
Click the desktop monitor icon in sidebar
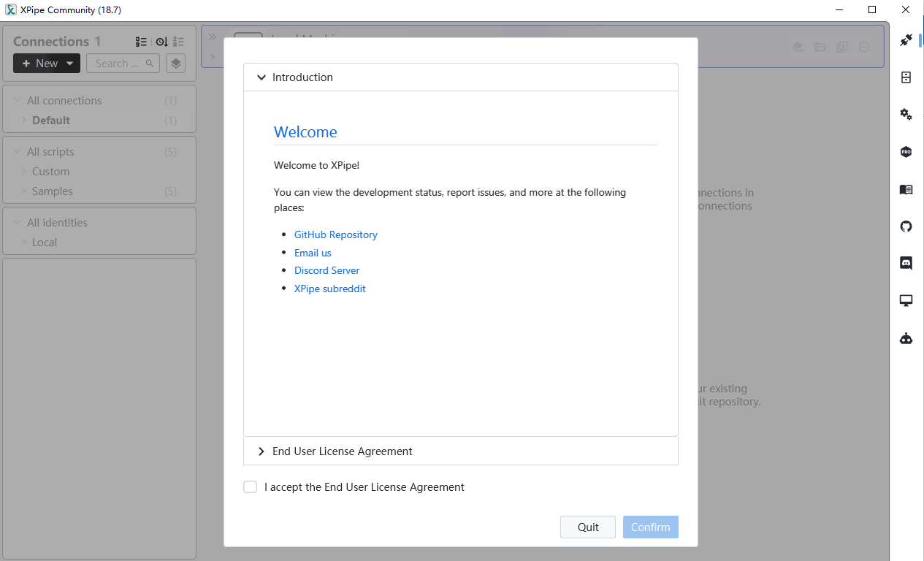coord(906,301)
